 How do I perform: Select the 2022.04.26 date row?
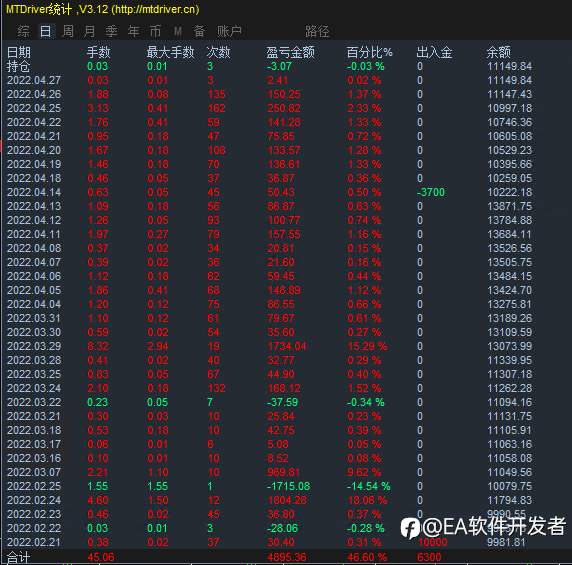click(x=269, y=94)
